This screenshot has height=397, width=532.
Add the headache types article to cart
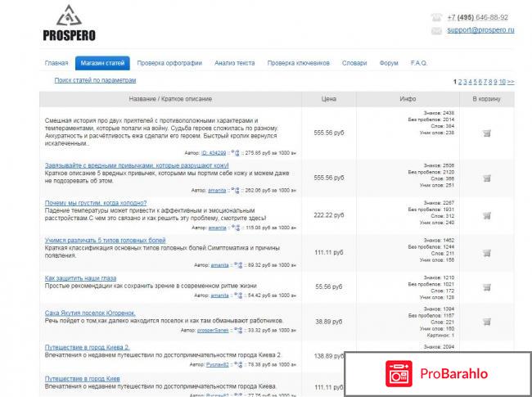486,253
